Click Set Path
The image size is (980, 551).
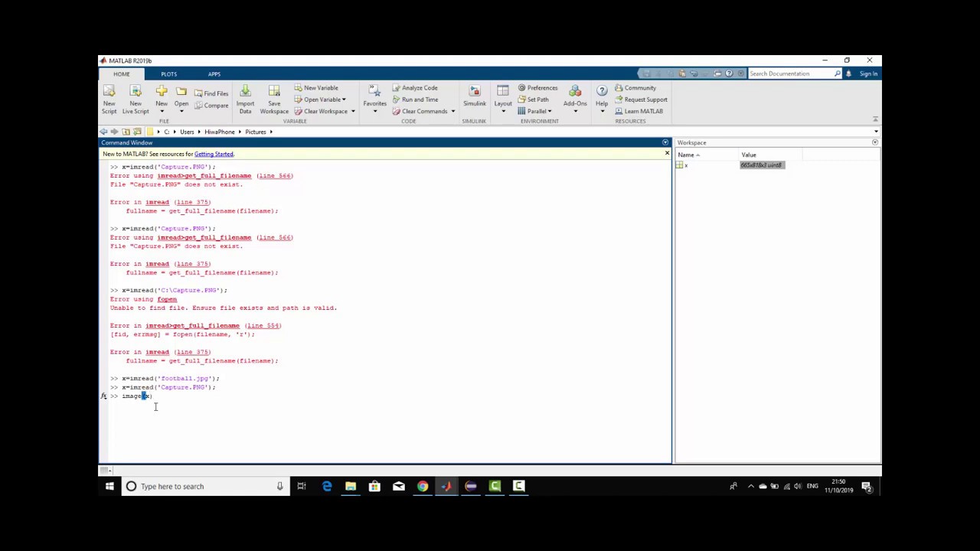click(533, 99)
